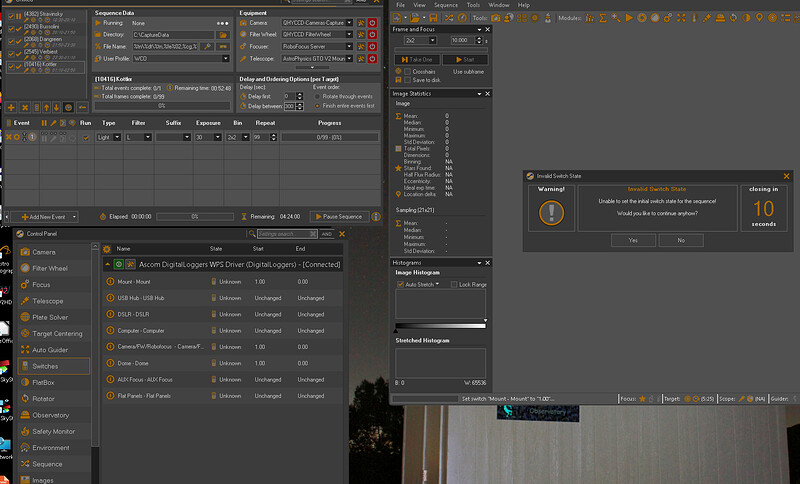The width and height of the screenshot is (800, 484).
Task: Toggle the Auto Stretch checkbox
Action: click(401, 285)
